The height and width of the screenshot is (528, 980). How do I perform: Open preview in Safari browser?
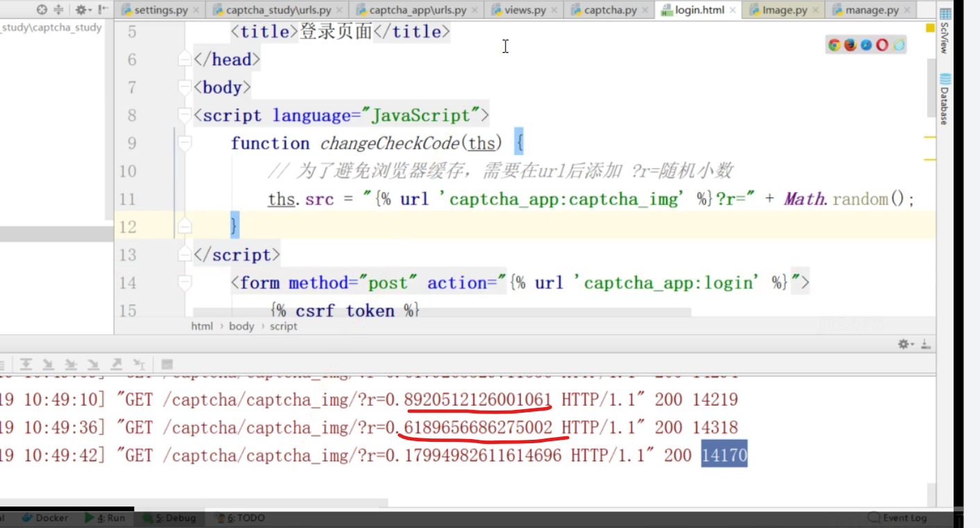[x=866, y=45]
